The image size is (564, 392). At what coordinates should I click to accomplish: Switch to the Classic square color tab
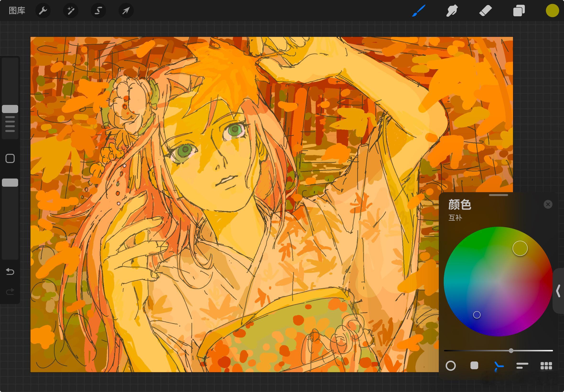point(474,365)
